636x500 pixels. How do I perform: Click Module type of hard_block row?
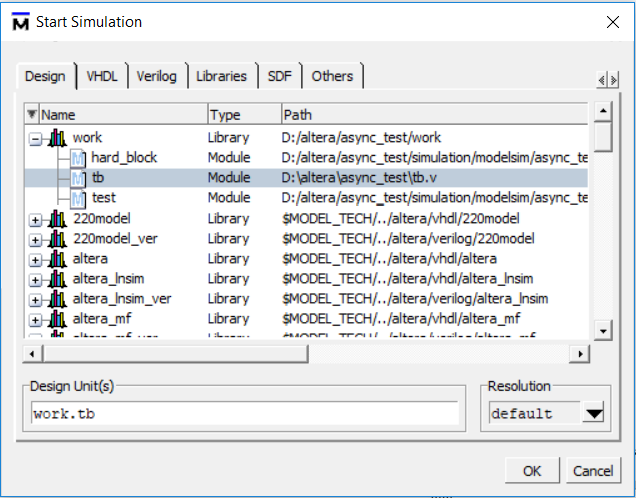(229, 158)
